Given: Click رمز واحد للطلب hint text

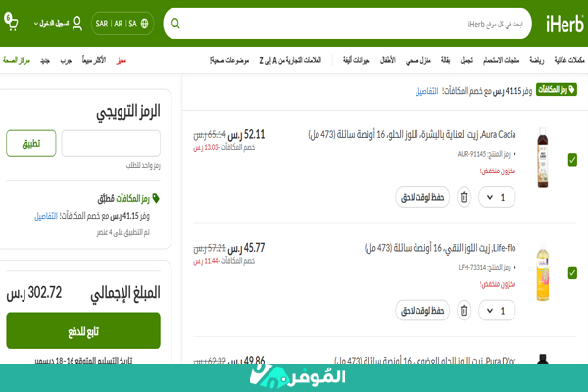Looking at the screenshot, I should [143, 165].
